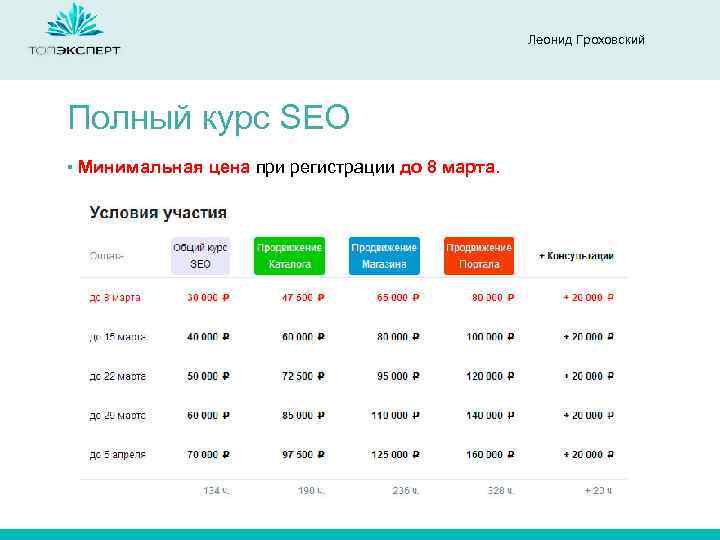Click + 20 000 ₽ in the до 22 марта row

pyautogui.click(x=589, y=376)
